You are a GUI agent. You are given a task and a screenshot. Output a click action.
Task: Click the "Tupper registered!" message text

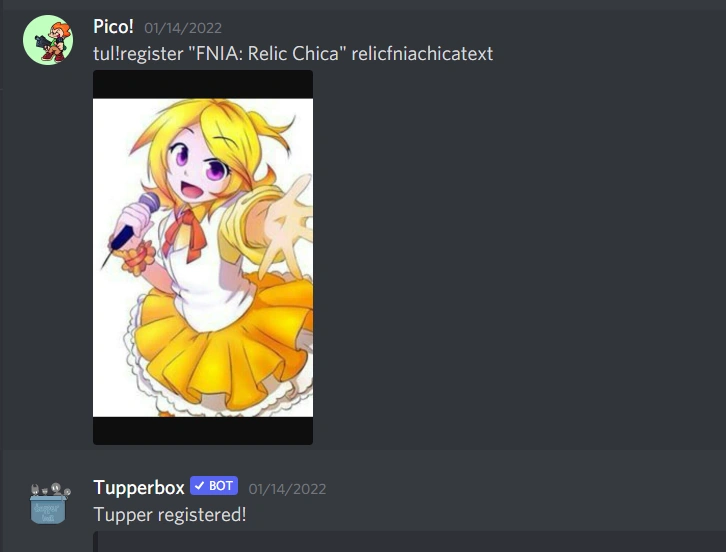(170, 515)
